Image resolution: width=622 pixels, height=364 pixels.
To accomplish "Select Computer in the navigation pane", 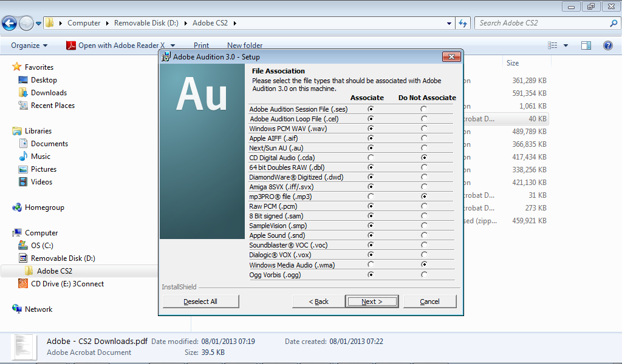I will point(41,232).
